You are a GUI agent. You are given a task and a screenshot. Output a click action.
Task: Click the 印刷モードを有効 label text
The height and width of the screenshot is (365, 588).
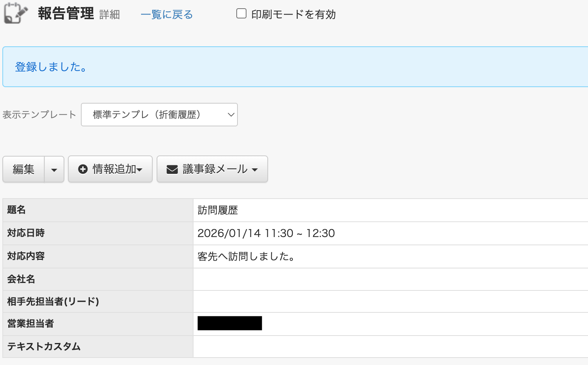click(x=294, y=15)
